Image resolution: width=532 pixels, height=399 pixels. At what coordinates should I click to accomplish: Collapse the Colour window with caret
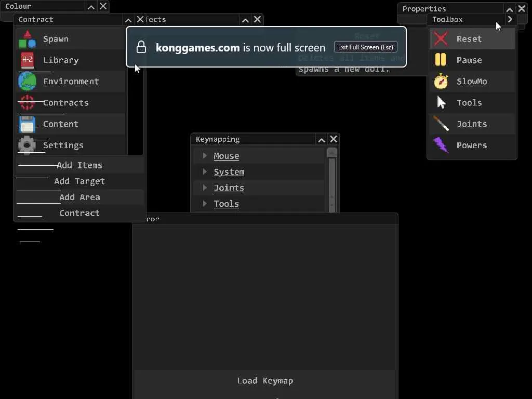(91, 7)
